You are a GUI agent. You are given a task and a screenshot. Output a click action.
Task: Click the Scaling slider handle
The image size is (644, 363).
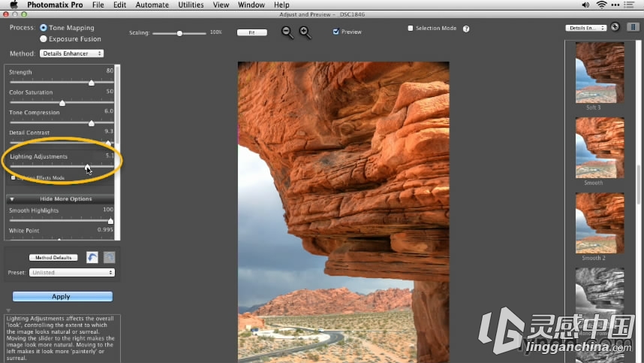[x=179, y=33]
